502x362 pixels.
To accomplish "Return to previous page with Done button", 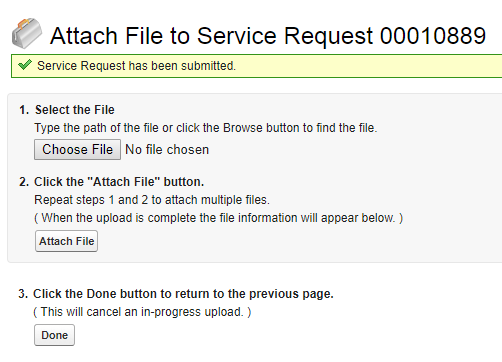I will click(x=54, y=335).
